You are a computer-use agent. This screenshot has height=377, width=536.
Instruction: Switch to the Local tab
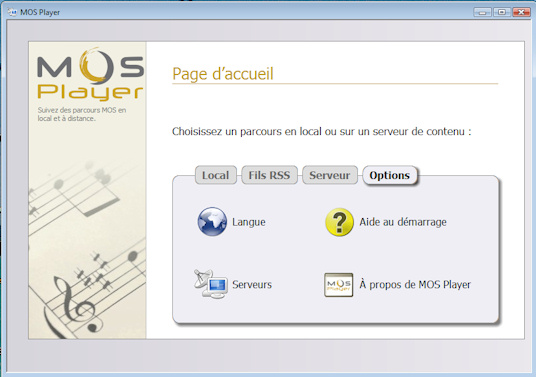pyautogui.click(x=216, y=175)
